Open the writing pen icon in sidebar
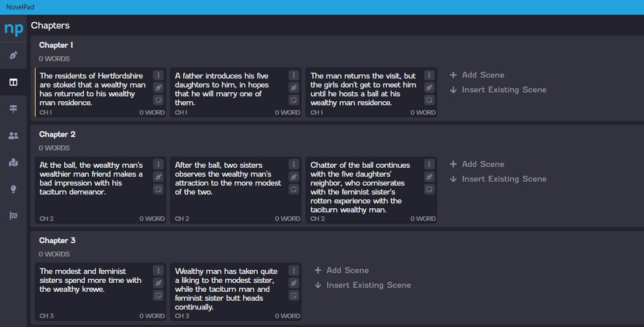Viewport: 644px width, 327px height. pyautogui.click(x=13, y=56)
